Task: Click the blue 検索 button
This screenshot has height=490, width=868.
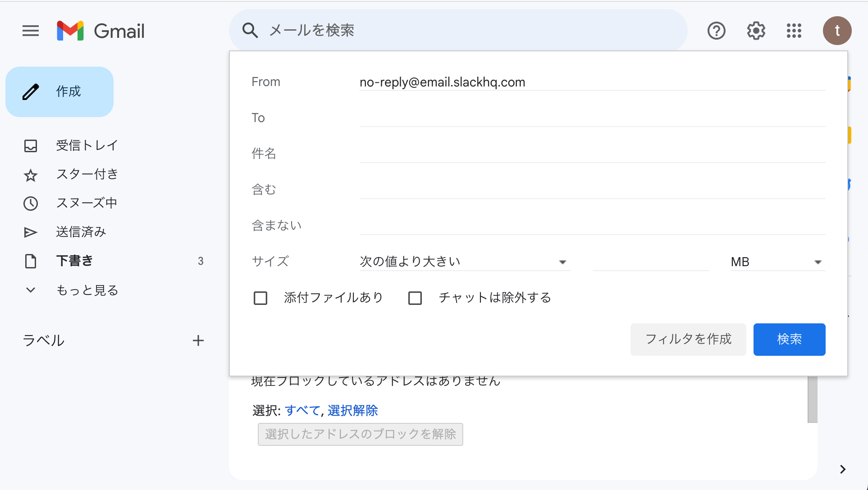Action: 789,340
